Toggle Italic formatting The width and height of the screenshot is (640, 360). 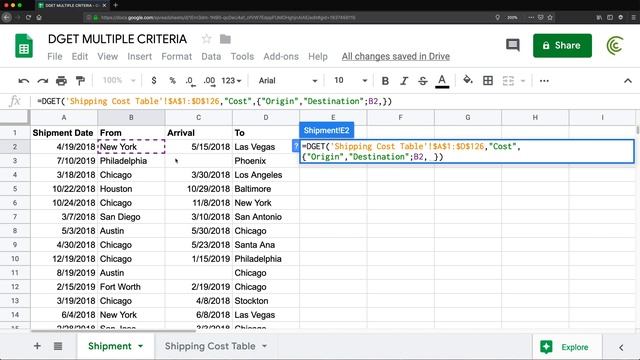(x=404, y=81)
